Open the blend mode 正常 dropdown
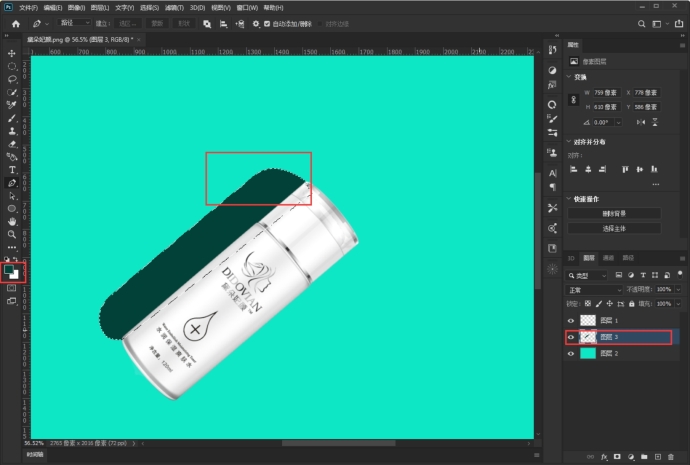 pos(594,290)
